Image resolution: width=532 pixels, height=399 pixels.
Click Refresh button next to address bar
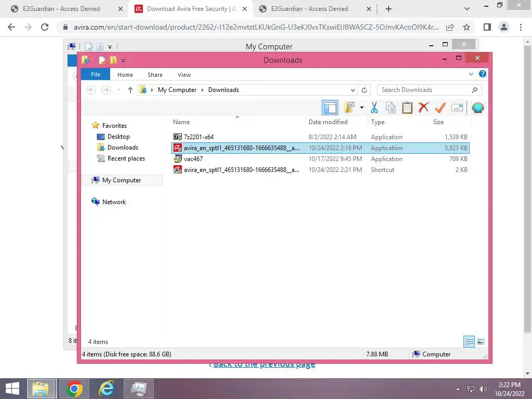[x=364, y=90]
